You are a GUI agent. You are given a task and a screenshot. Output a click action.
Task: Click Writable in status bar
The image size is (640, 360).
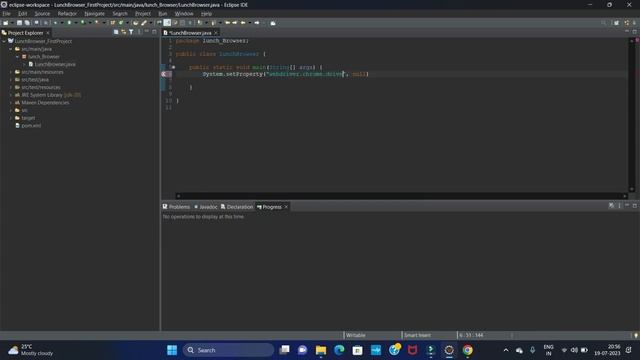click(x=356, y=335)
